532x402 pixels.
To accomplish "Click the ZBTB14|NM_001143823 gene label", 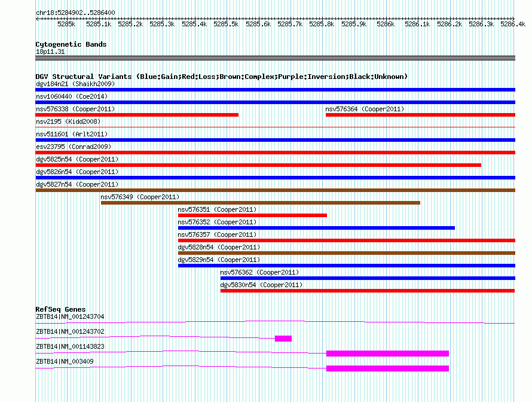I will 70,346.
